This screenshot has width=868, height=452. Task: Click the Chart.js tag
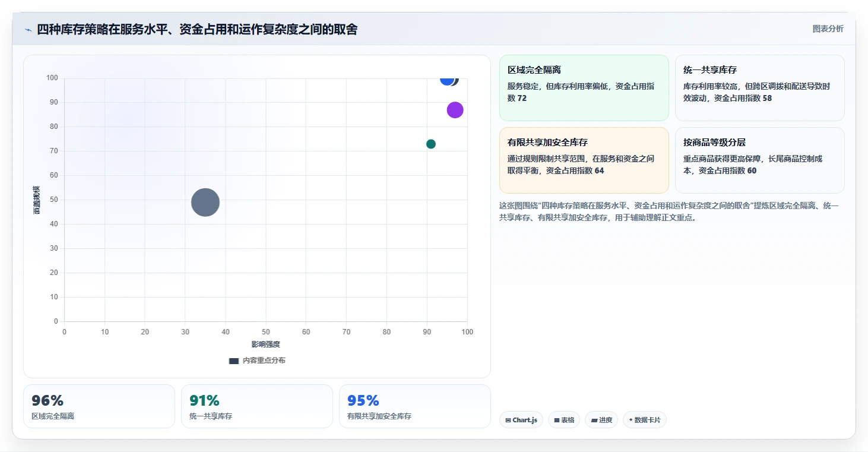point(521,420)
